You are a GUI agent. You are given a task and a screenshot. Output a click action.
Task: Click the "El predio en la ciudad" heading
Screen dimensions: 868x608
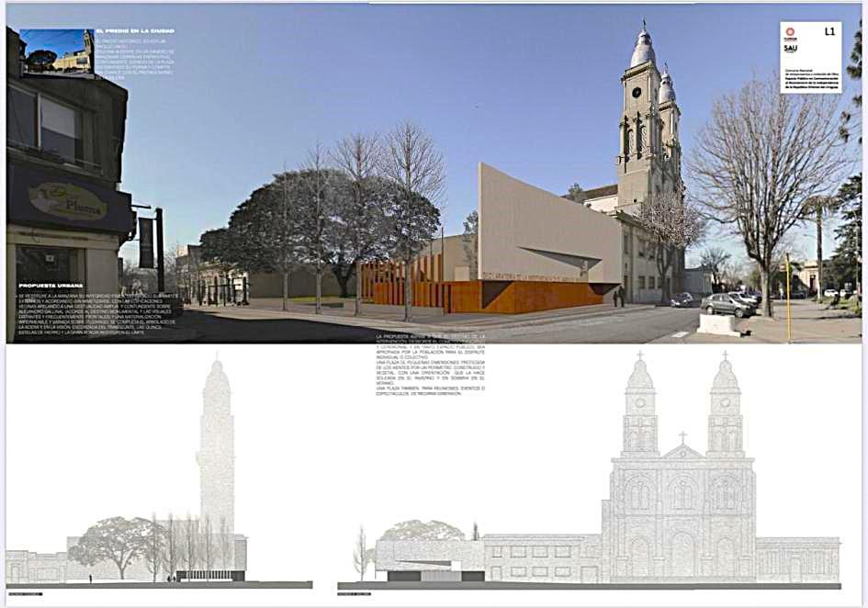pyautogui.click(x=141, y=30)
